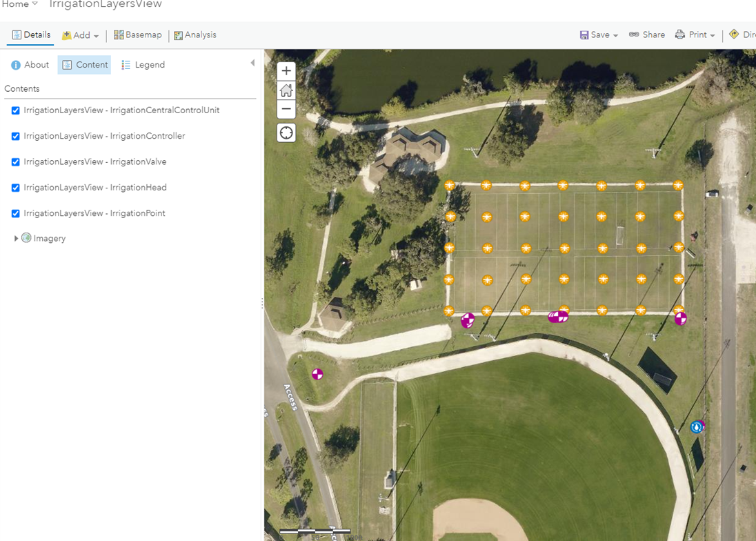Open the Home navigation menu
Screen dimensions: 756x541
pyautogui.click(x=19, y=4)
